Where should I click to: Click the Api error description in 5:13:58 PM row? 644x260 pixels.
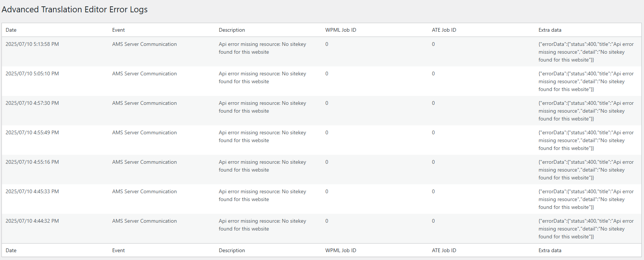[262, 48]
